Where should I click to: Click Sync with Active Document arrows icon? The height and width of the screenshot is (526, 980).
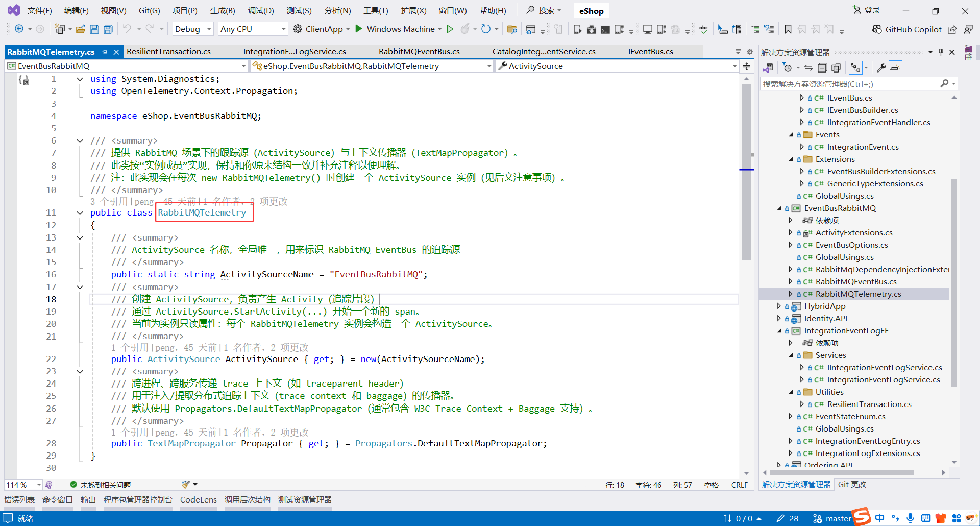click(808, 68)
